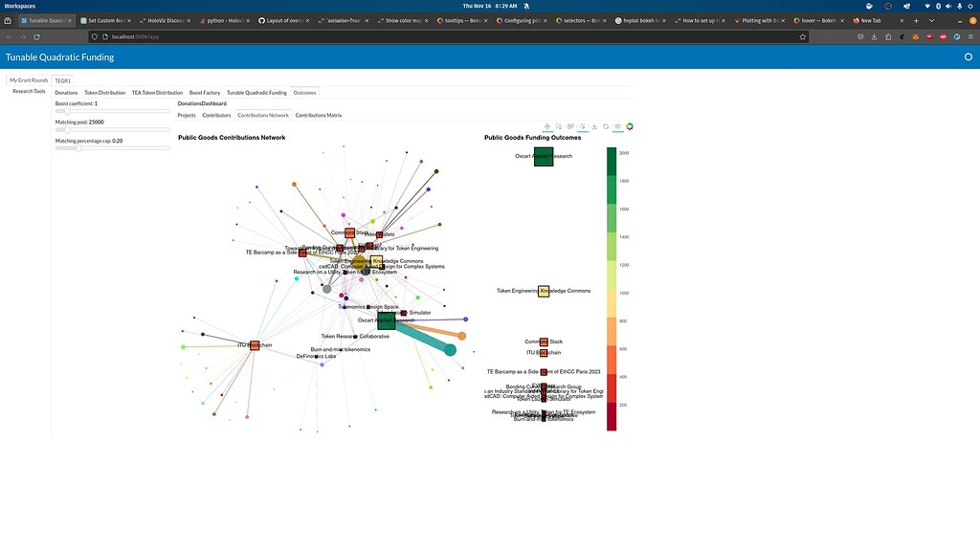Select the Boost Factory view

(204, 93)
